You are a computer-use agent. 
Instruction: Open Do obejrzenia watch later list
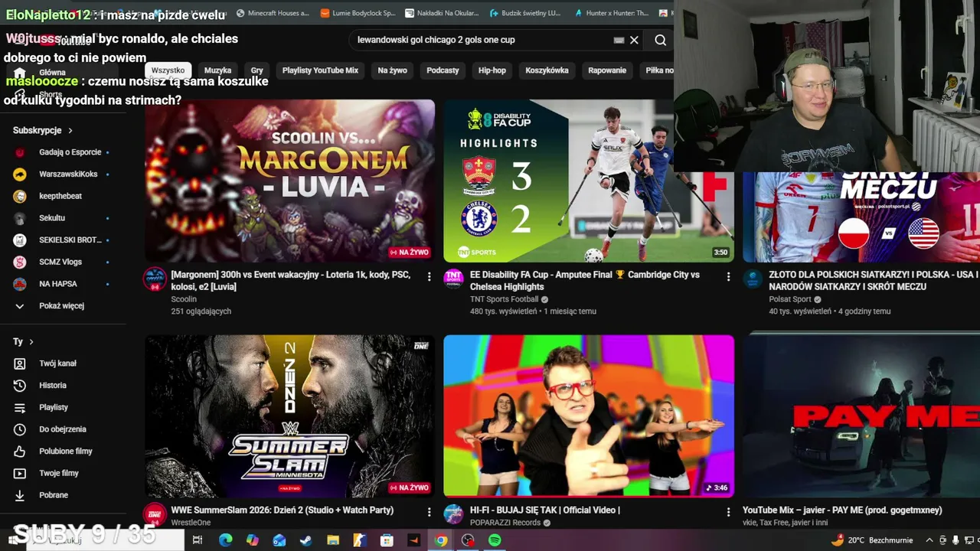(63, 429)
